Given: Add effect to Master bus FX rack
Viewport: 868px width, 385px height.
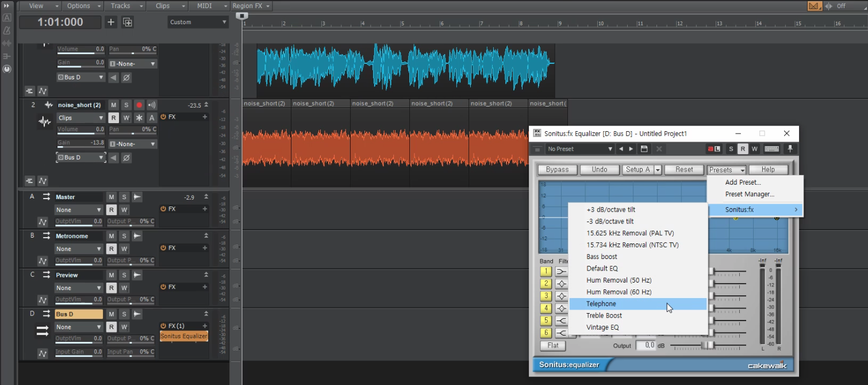Looking at the screenshot, I should 205,209.
